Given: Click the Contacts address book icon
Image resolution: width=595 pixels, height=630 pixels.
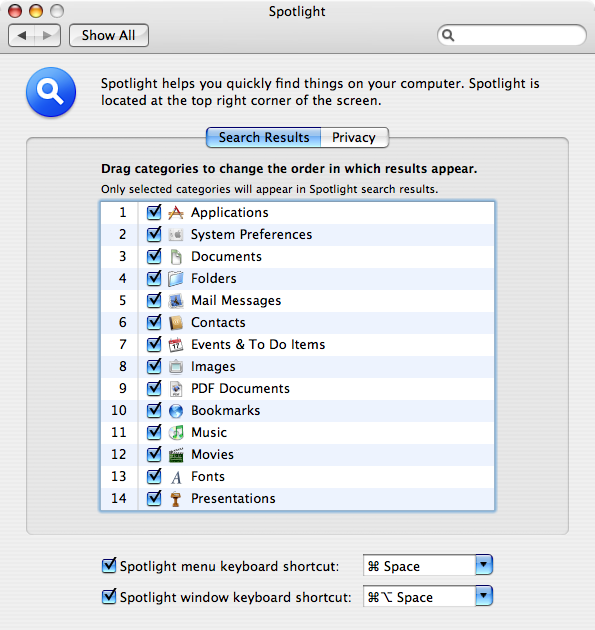Looking at the screenshot, I should [x=176, y=323].
